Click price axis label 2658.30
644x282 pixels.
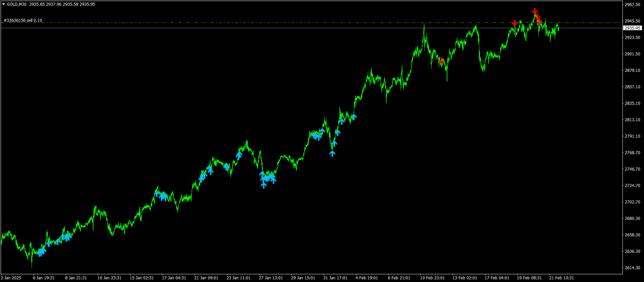coord(632,235)
